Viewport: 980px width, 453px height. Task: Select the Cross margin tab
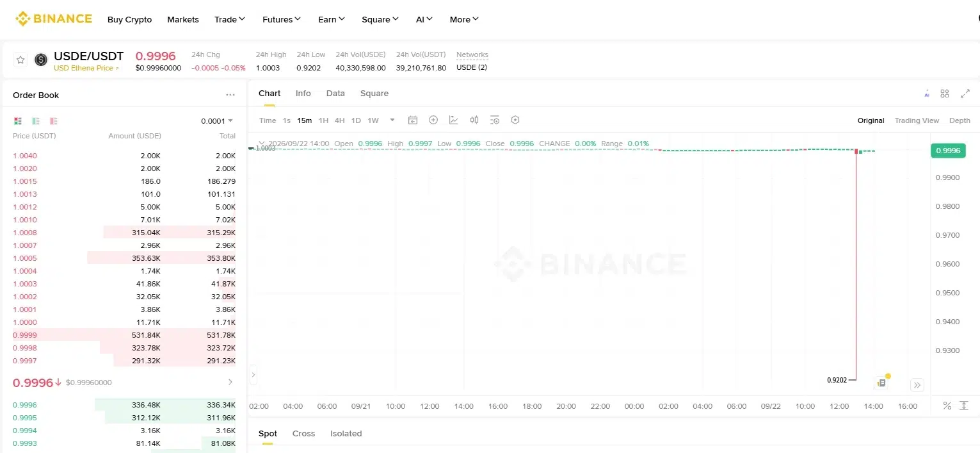point(303,434)
